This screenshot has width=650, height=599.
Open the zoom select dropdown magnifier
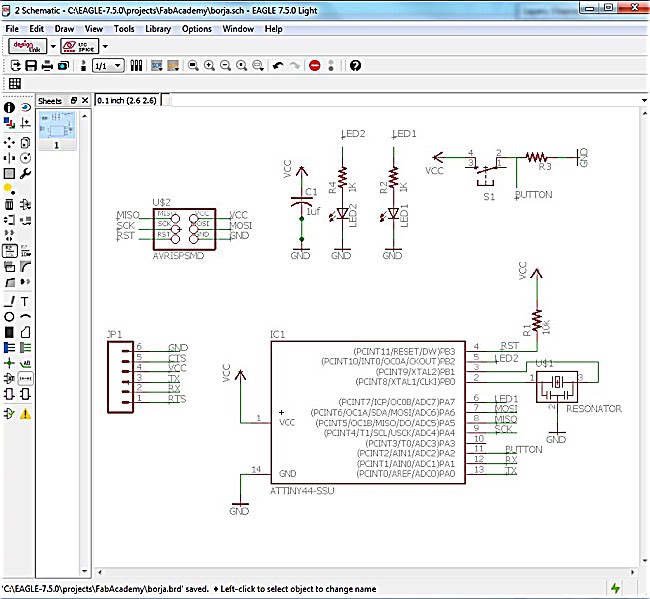tap(258, 65)
